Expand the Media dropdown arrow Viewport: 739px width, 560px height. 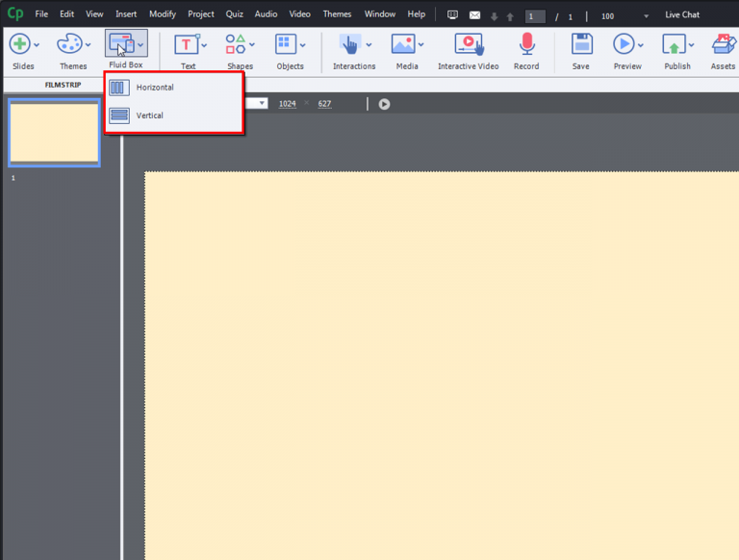420,45
